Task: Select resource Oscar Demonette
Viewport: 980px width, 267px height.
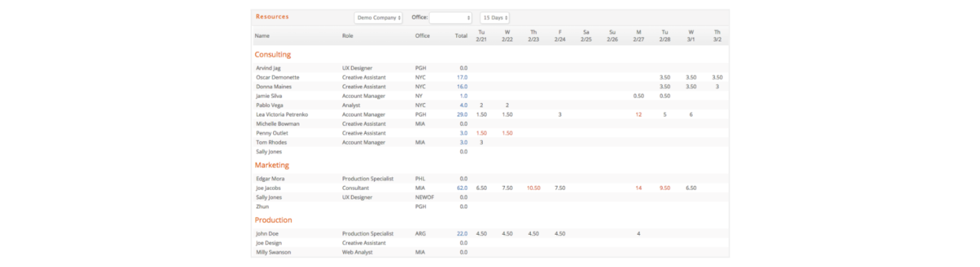Action: [x=277, y=77]
